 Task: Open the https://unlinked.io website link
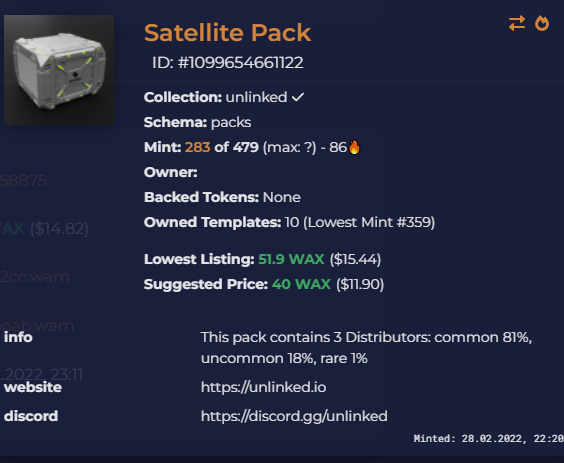coord(264,387)
